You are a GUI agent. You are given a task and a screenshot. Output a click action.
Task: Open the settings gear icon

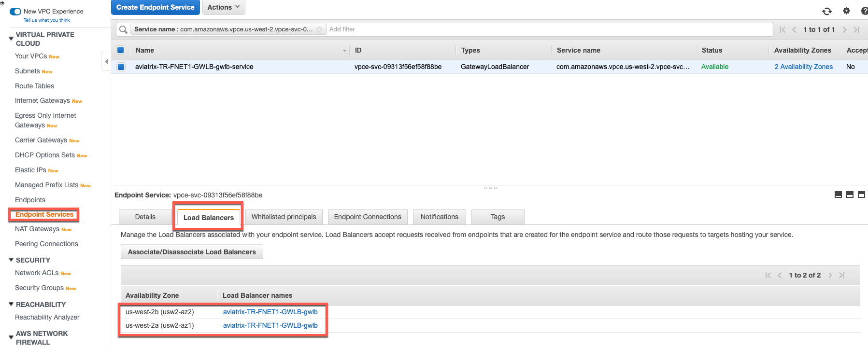[x=846, y=11]
